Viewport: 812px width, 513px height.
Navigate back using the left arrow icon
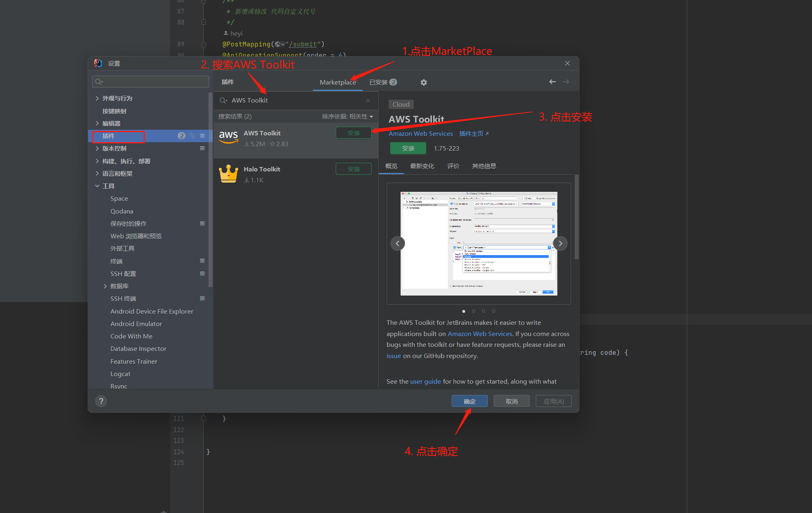[x=552, y=82]
